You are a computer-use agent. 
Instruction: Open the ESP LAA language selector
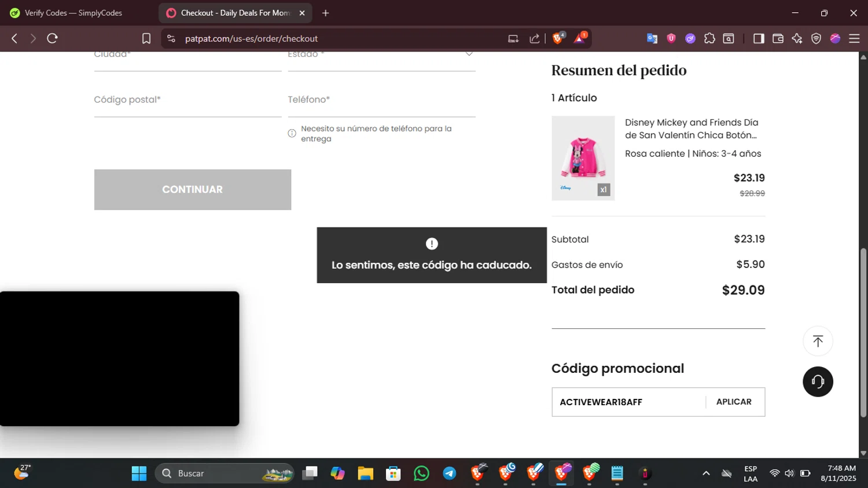pyautogui.click(x=751, y=474)
